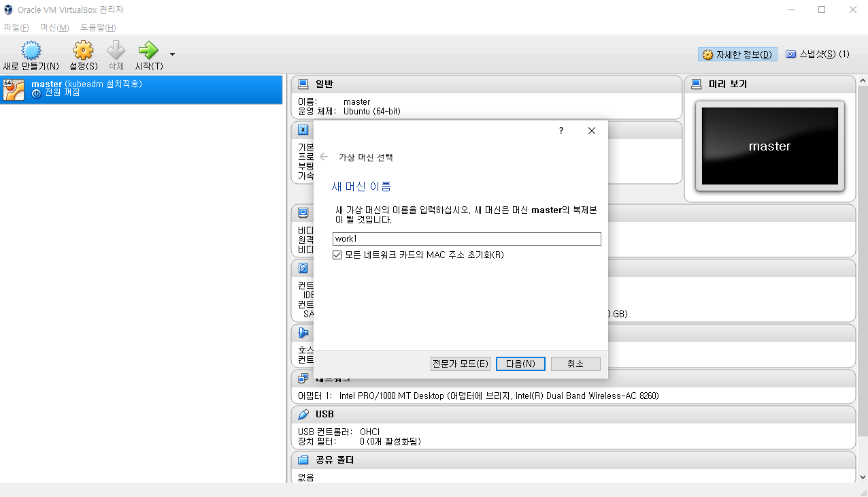Open Settings (설정) gear icon
Screen dimensions: 868x497
(83, 51)
